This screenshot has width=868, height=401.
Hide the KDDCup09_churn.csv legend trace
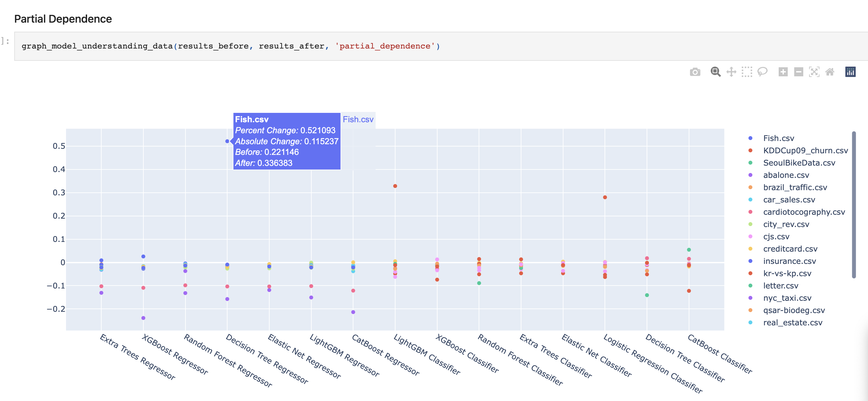click(805, 150)
